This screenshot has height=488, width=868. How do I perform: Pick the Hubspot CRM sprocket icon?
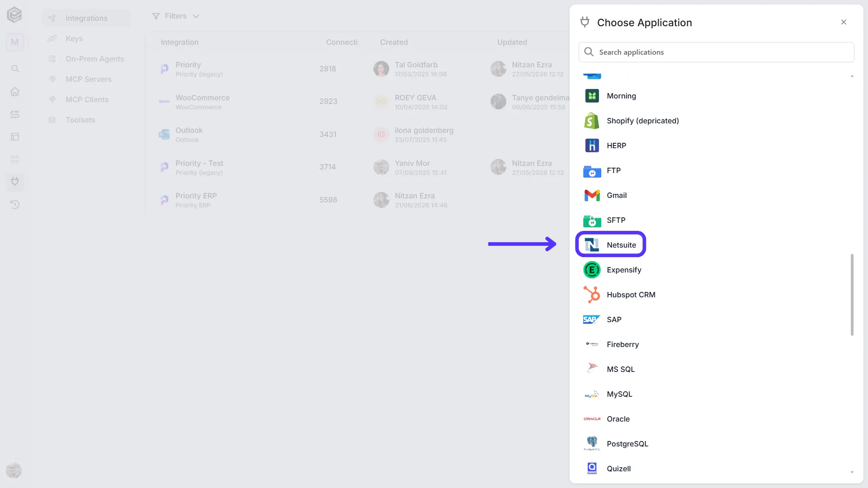[x=592, y=295]
